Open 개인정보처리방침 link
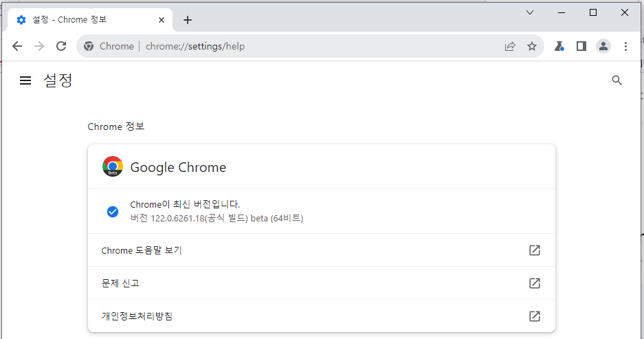Image resolution: width=644 pixels, height=339 pixels. (x=322, y=316)
